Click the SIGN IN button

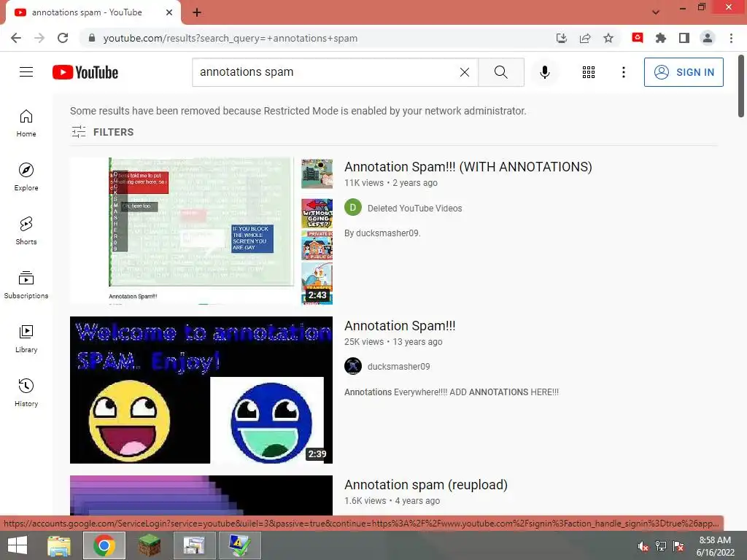click(683, 72)
